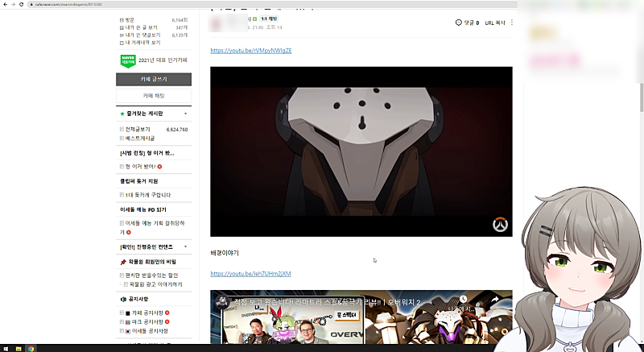Open the three-dot post options menu

pyautogui.click(x=512, y=23)
